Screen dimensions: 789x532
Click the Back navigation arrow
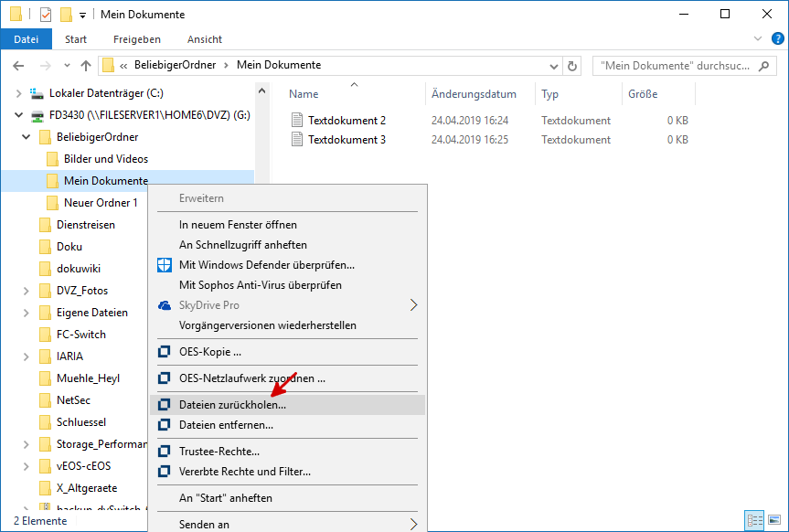(x=19, y=66)
